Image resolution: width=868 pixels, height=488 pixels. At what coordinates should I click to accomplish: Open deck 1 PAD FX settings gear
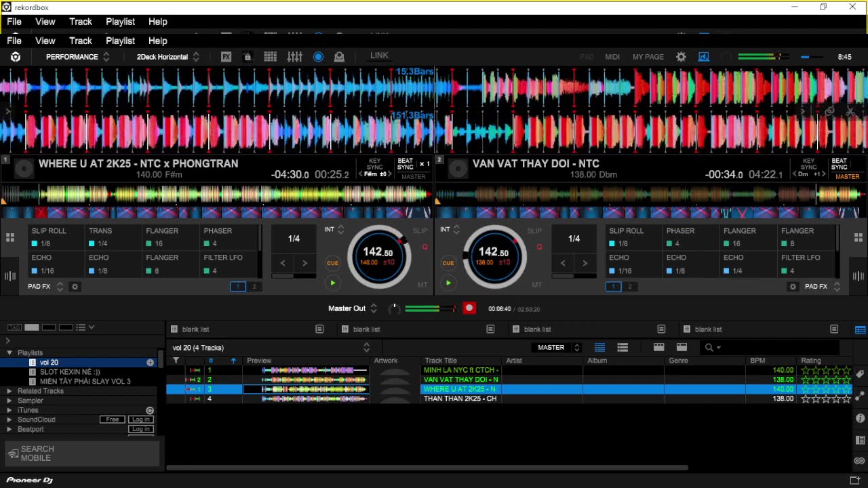[75, 287]
